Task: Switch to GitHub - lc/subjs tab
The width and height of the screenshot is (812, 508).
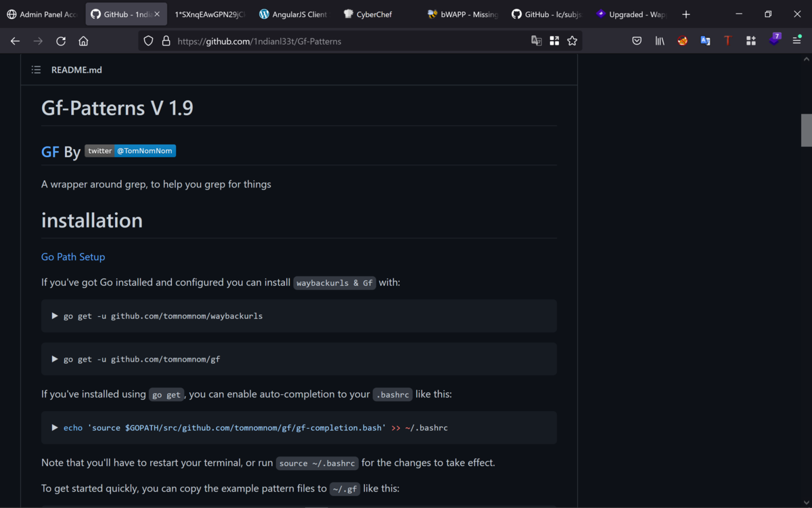Action: click(545, 14)
